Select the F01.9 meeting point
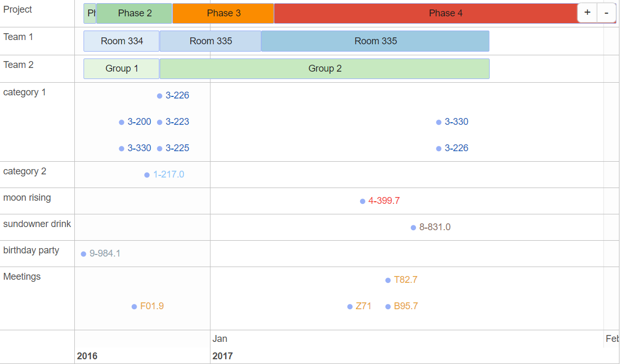Image resolution: width=620 pixels, height=364 pixels. [151, 306]
